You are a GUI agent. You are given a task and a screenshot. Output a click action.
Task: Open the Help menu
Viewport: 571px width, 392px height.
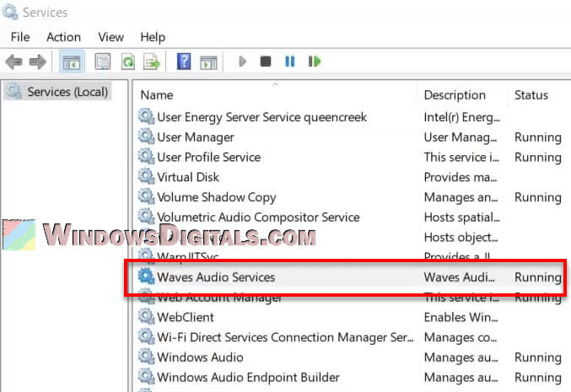pos(153,37)
